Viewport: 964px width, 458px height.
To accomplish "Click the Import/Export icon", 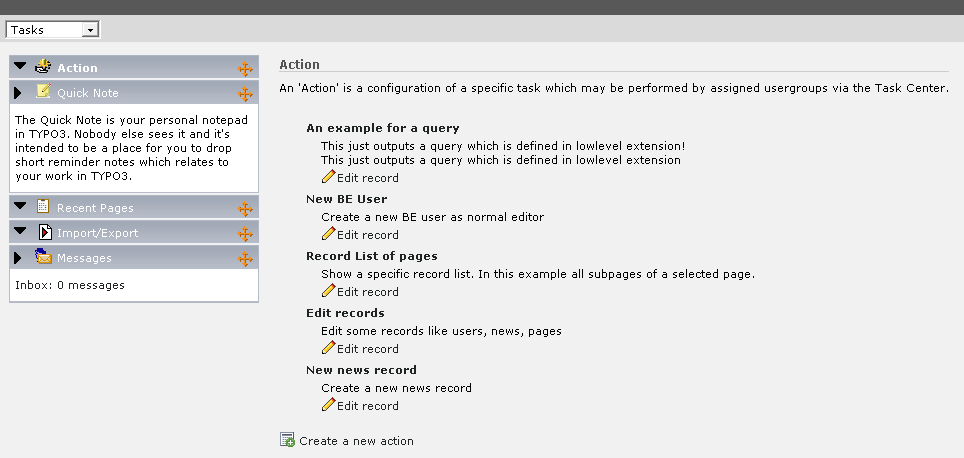I will click(45, 232).
